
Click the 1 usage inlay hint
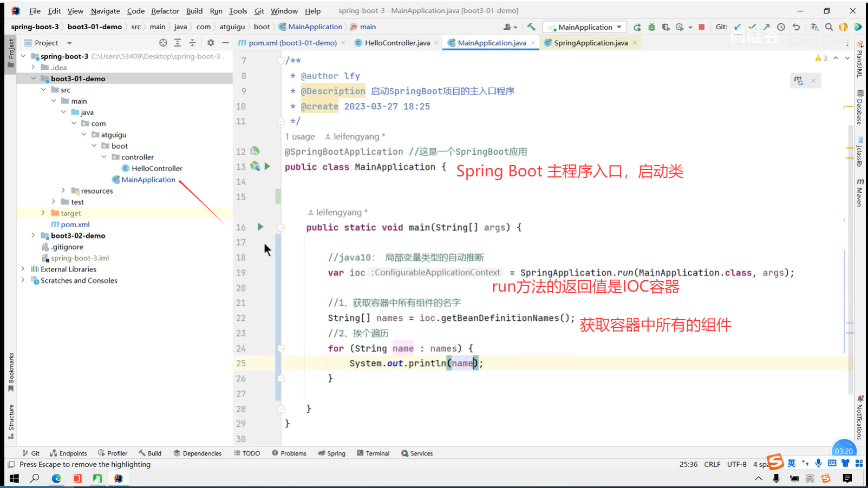[x=300, y=137]
